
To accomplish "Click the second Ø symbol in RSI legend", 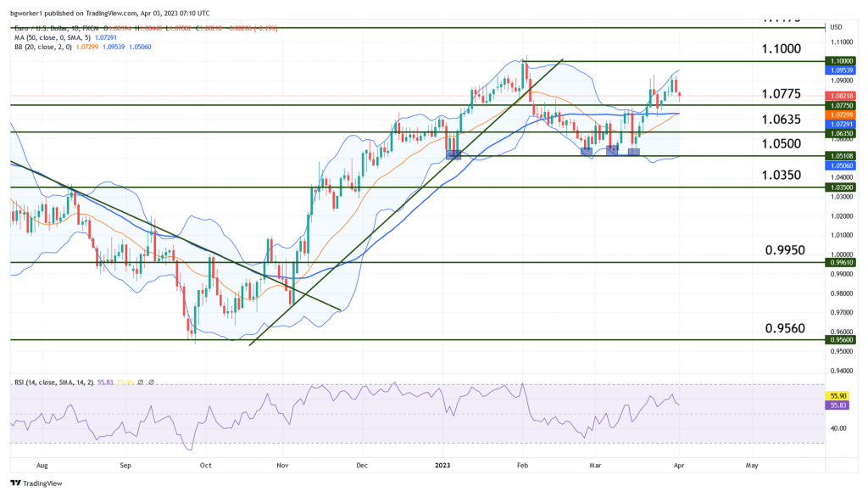I will click(x=151, y=383).
